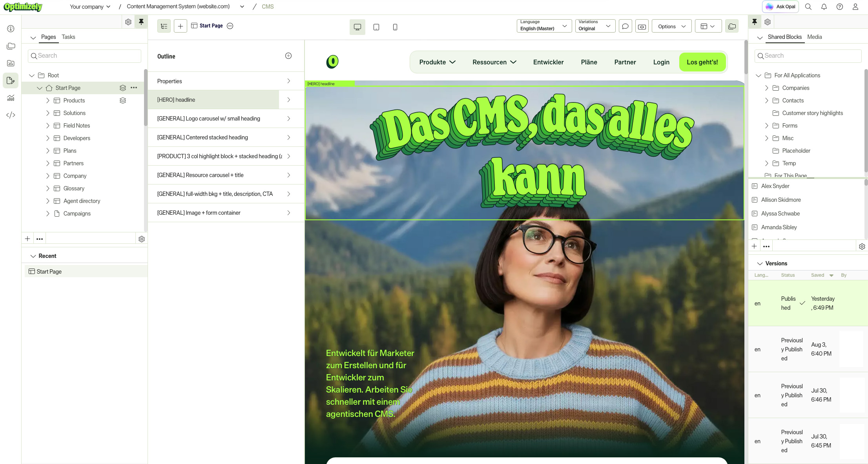Viewport: 868px width, 464px height.
Task: Click the Pages search field
Action: coord(84,56)
